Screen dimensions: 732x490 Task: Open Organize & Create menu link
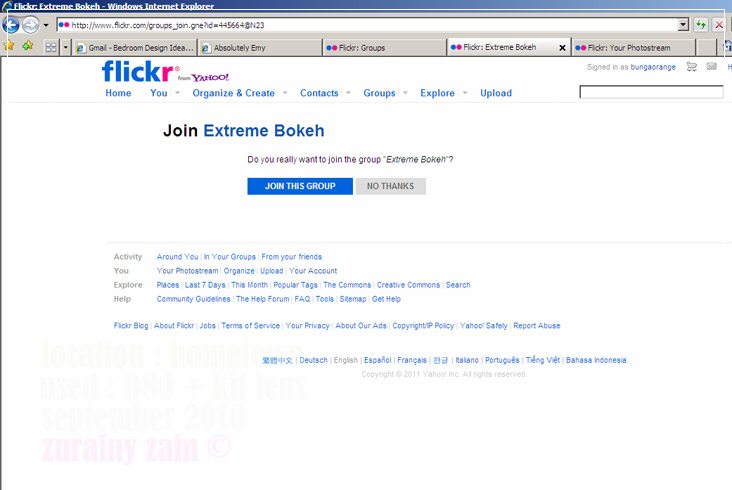[233, 93]
